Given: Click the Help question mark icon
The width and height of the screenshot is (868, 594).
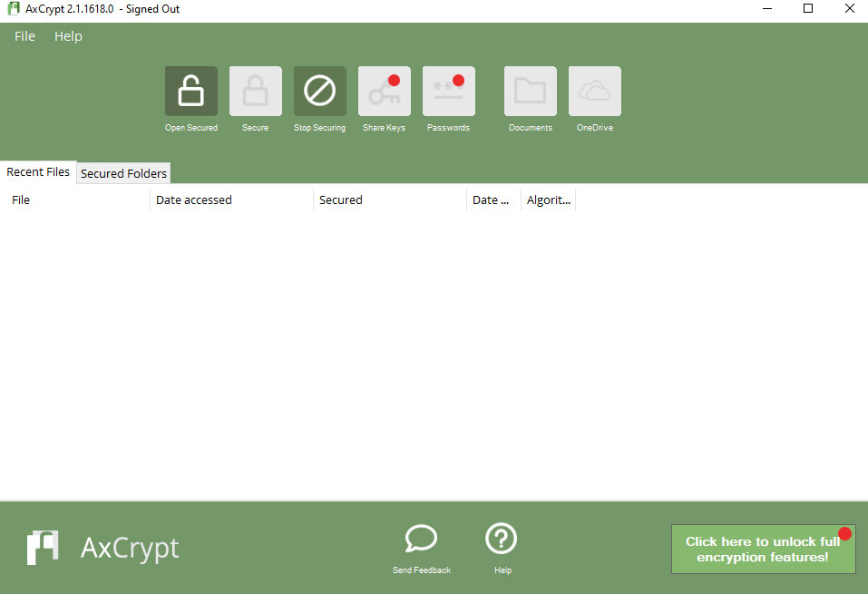Looking at the screenshot, I should 501,539.
